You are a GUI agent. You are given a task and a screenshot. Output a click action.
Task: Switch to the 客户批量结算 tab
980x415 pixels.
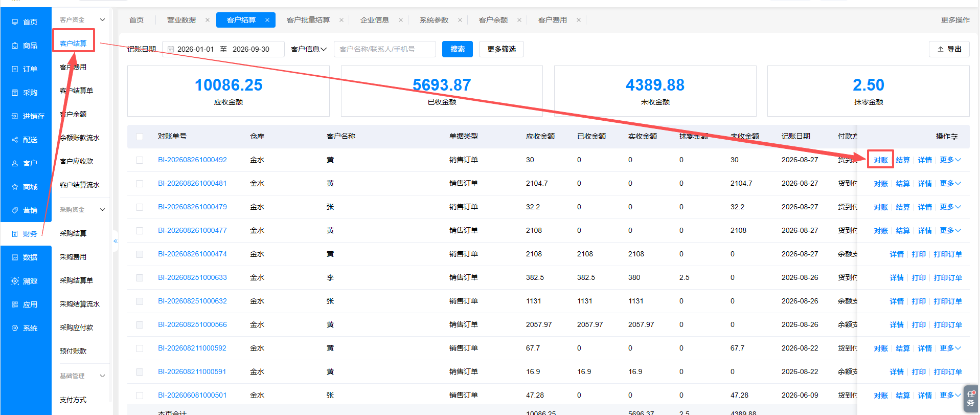click(308, 20)
